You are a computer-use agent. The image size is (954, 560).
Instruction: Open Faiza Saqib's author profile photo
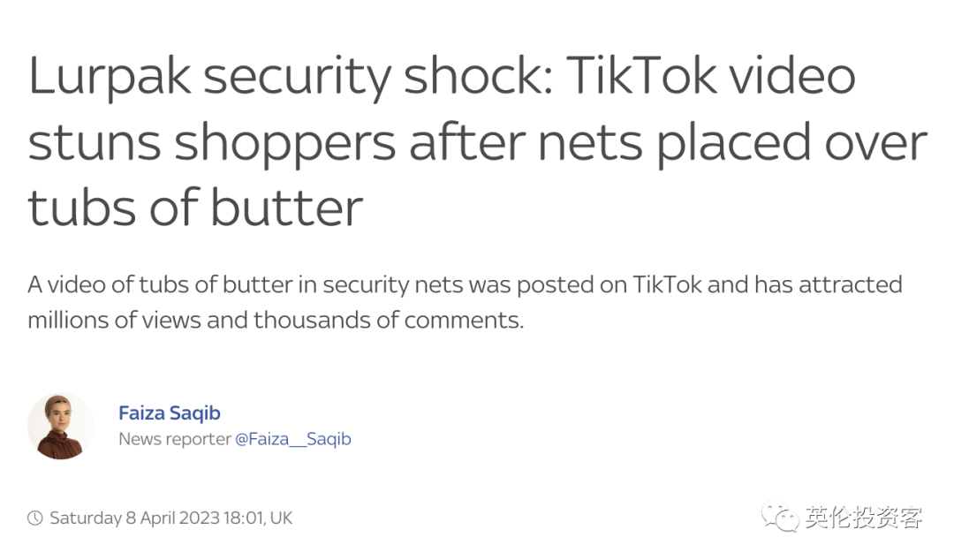coord(60,426)
